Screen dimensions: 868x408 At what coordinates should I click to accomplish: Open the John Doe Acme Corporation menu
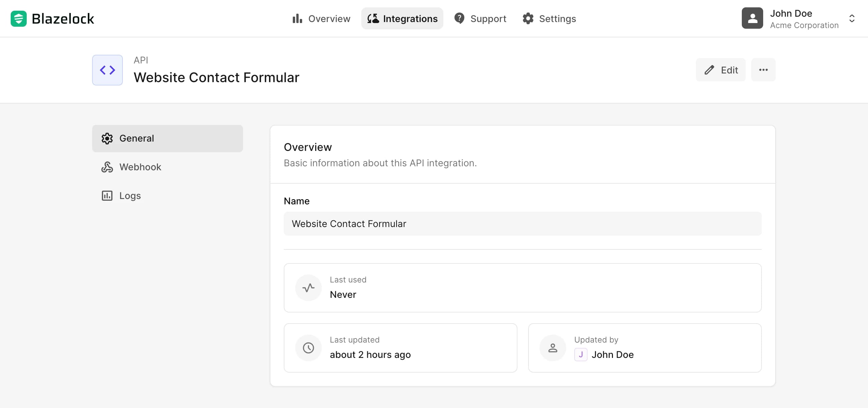804,19
